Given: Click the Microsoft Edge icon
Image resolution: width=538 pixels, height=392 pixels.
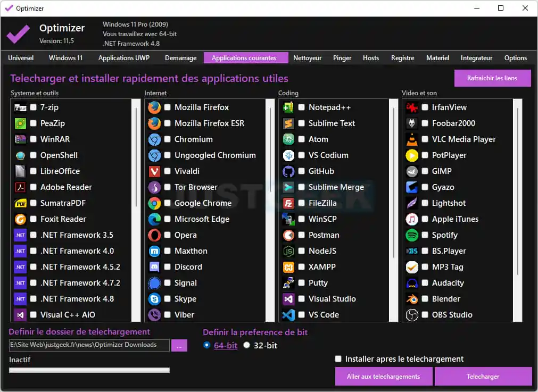Looking at the screenshot, I should 154,219.
